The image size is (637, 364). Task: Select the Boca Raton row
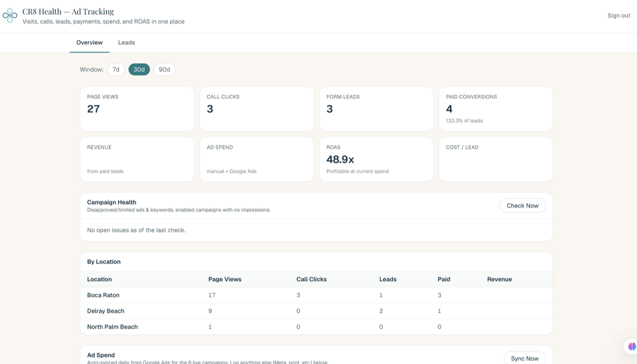316,295
